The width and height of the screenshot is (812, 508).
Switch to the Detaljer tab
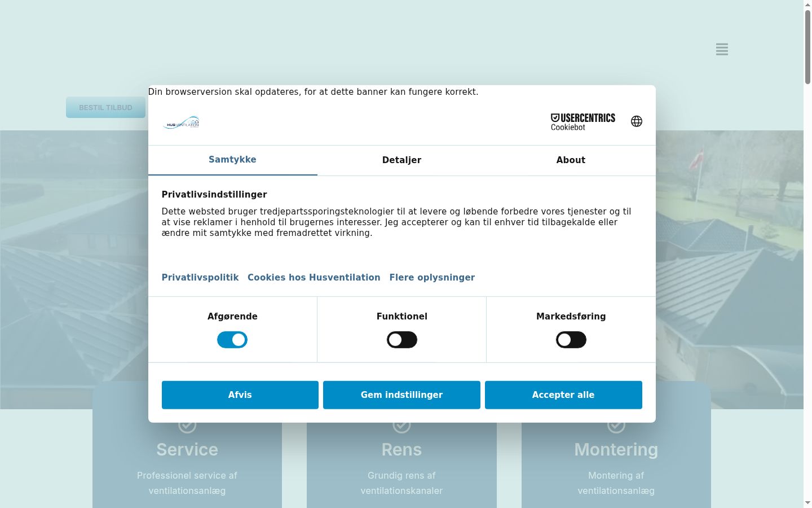(401, 160)
